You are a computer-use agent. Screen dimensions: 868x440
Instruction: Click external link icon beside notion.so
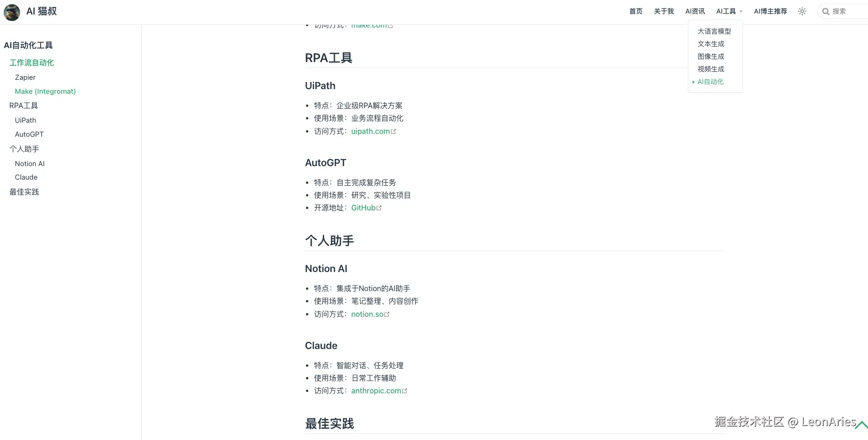pyautogui.click(x=387, y=314)
